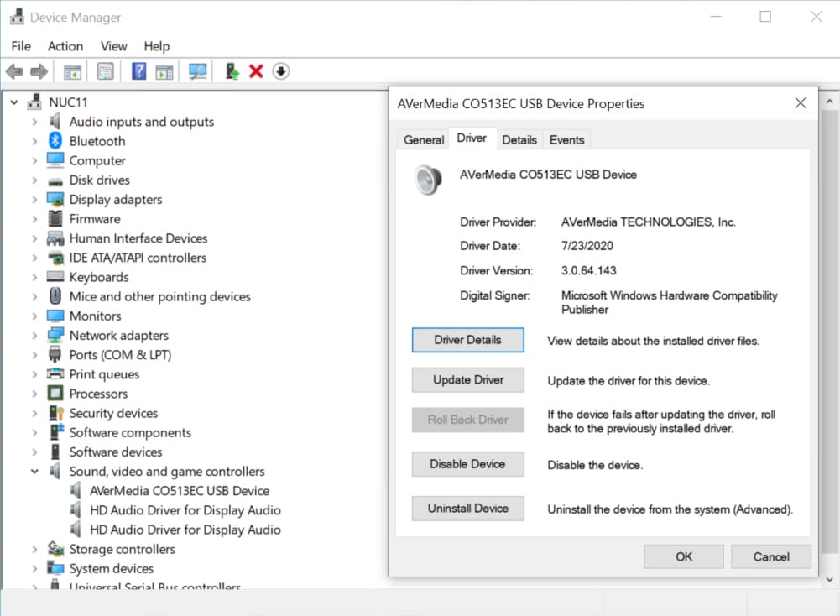The width and height of the screenshot is (840, 616).
Task: Click the speaker icon in Properties dialog
Action: click(x=428, y=180)
